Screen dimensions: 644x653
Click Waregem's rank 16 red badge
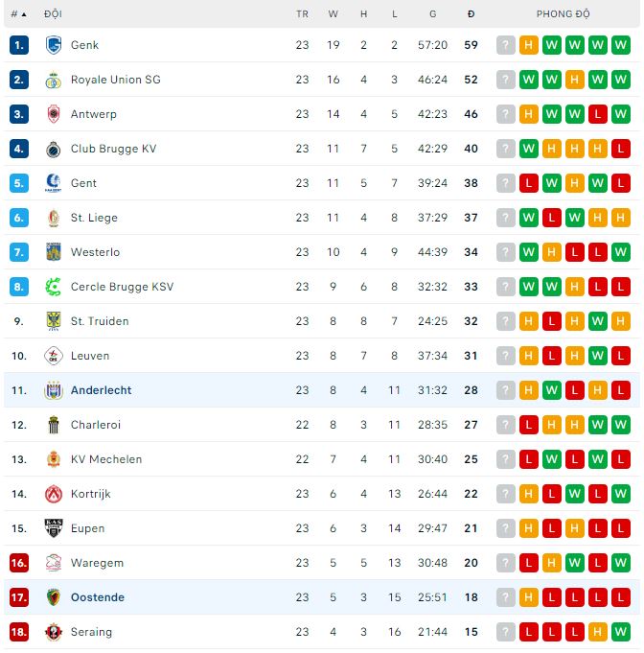tap(19, 563)
